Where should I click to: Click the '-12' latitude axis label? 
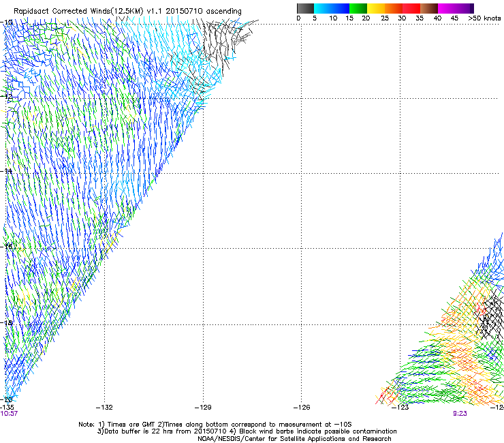pos(7,97)
